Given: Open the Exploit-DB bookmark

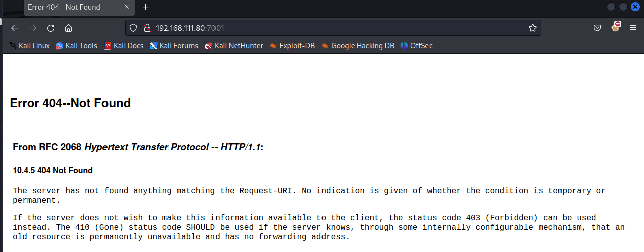Looking at the screenshot, I should pos(292,46).
